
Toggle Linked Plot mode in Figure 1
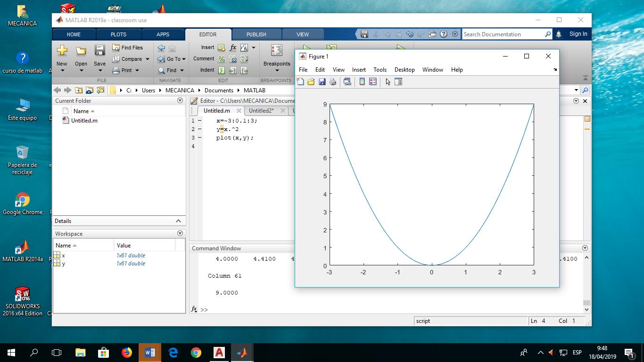(347, 82)
